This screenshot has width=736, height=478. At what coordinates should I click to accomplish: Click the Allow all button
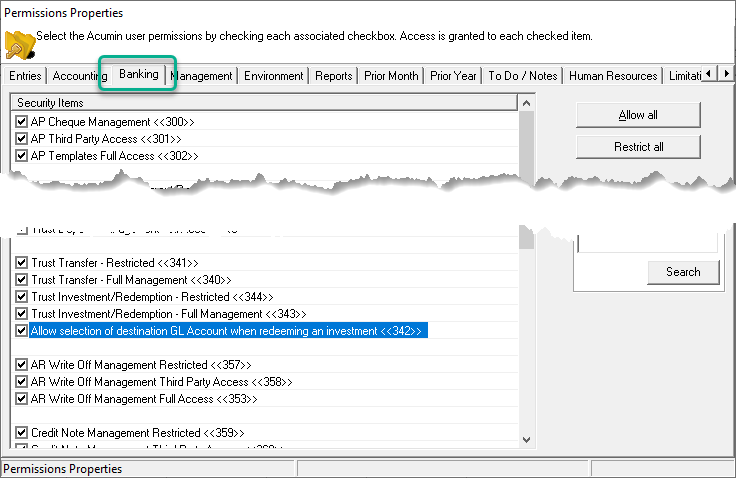tap(638, 115)
